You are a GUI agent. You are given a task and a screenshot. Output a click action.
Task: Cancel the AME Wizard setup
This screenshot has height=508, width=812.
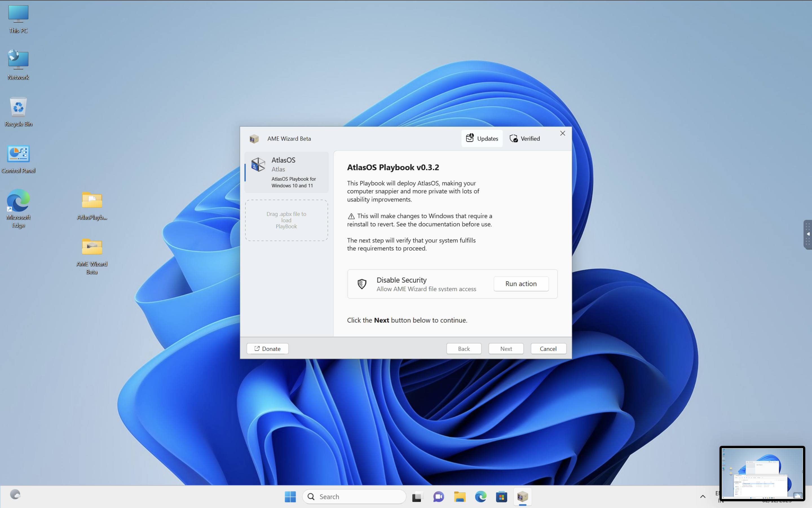coord(548,349)
